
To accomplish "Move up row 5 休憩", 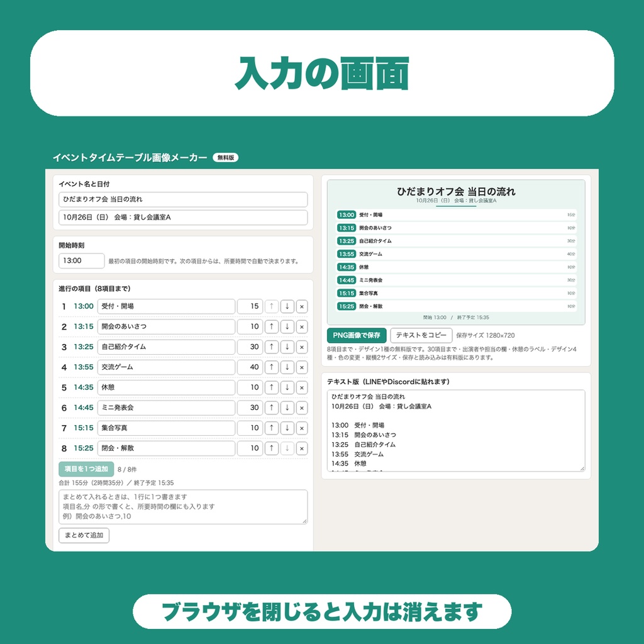I will click(x=272, y=387).
